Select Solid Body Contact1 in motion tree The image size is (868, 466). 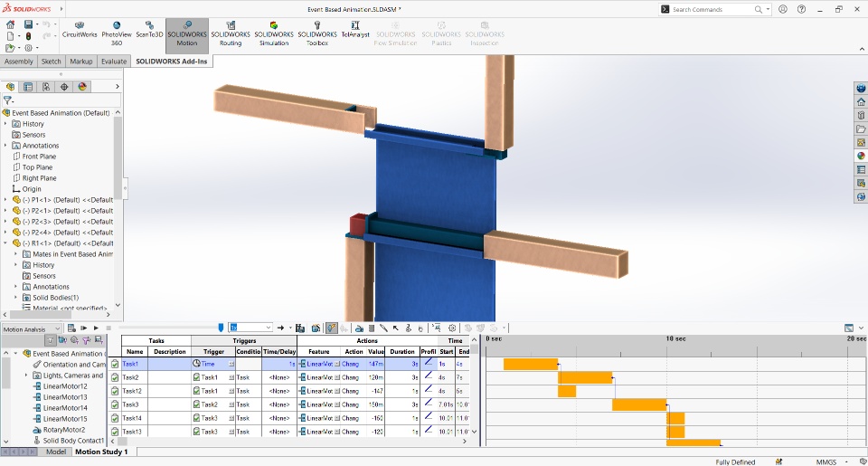69,441
